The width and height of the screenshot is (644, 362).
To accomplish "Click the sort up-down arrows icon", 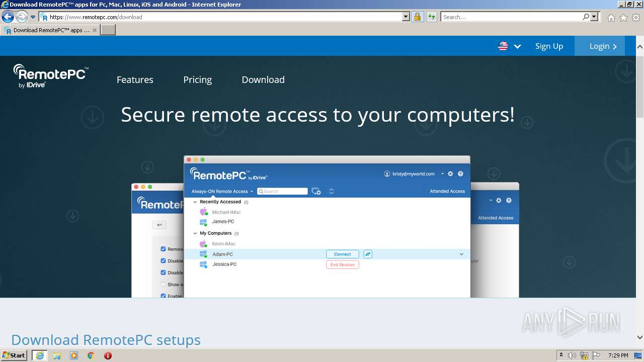I will pyautogui.click(x=332, y=191).
